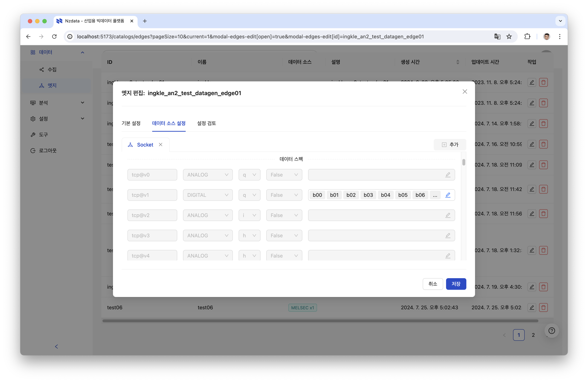The width and height of the screenshot is (588, 382).
Task: Edit edge updated 2024. 7. 14. 오후 1:58
Action: pos(532,123)
